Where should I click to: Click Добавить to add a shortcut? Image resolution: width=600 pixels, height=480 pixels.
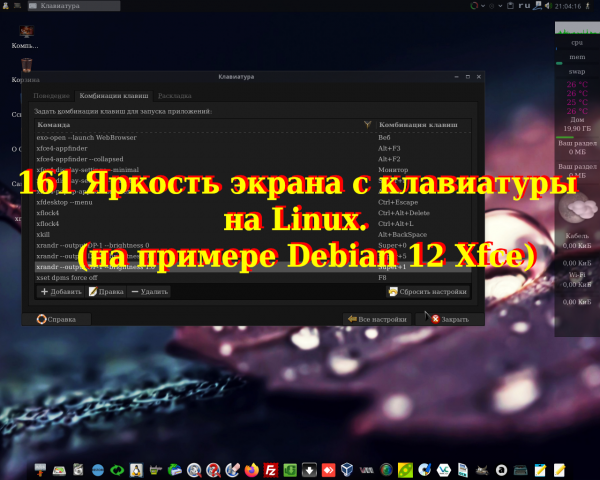[61, 292]
